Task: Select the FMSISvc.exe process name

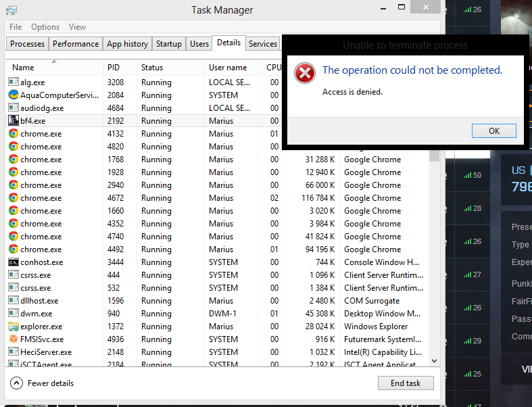Action: [42, 339]
